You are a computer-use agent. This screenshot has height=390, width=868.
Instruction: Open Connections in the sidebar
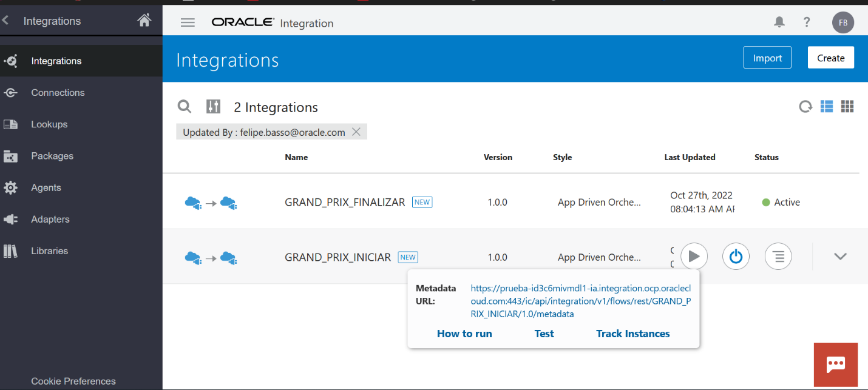(x=81, y=93)
